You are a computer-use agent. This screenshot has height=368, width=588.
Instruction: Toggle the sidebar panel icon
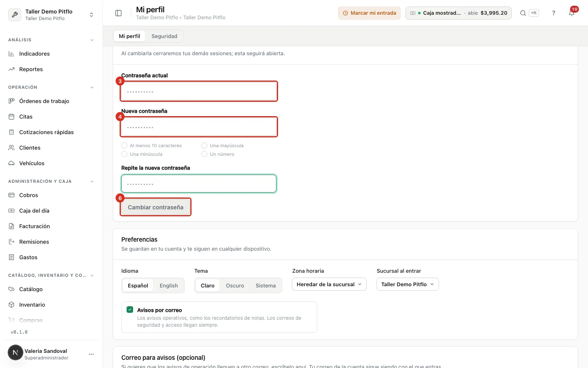[x=118, y=13]
